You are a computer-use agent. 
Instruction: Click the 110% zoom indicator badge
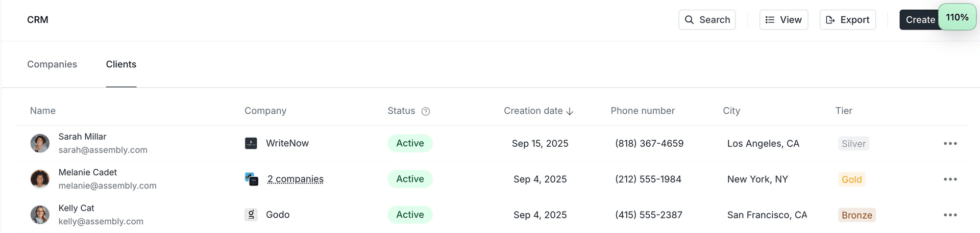(957, 17)
